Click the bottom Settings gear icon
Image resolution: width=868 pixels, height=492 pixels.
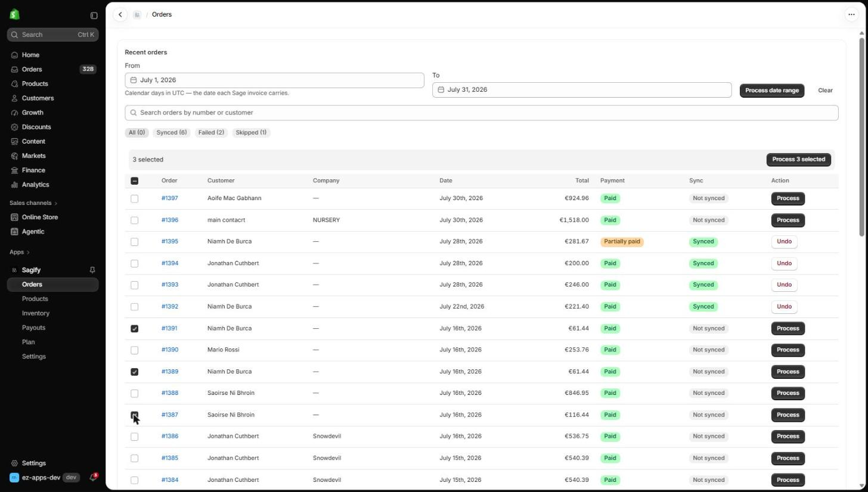click(x=15, y=463)
